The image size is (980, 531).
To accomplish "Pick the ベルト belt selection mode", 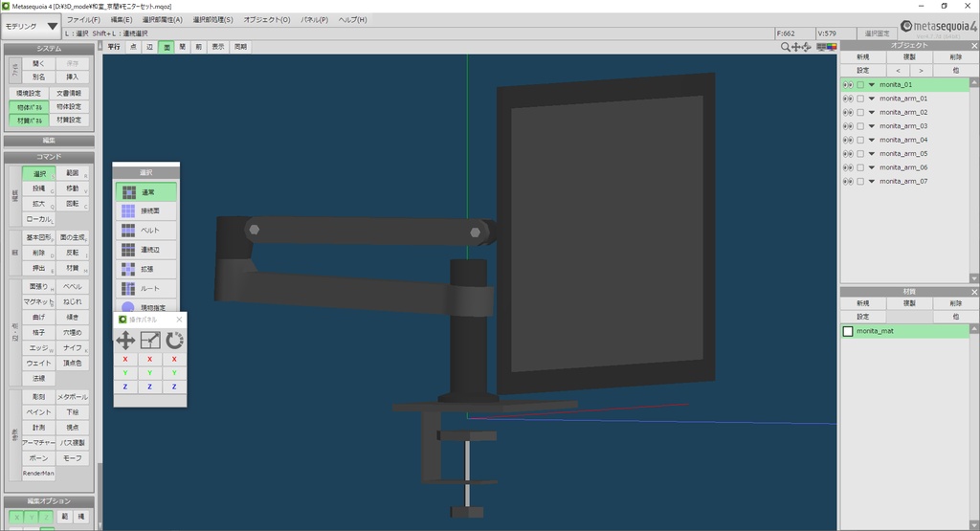I will (145, 231).
